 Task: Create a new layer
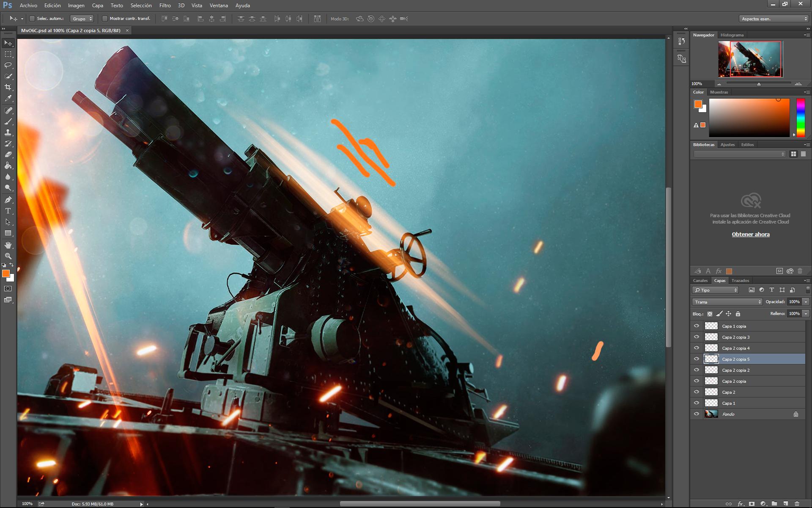(785, 504)
